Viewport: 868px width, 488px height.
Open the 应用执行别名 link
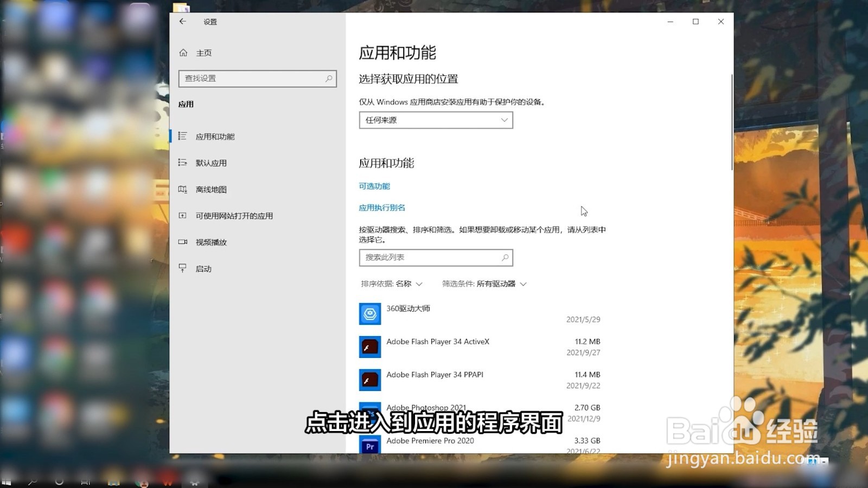tap(382, 208)
